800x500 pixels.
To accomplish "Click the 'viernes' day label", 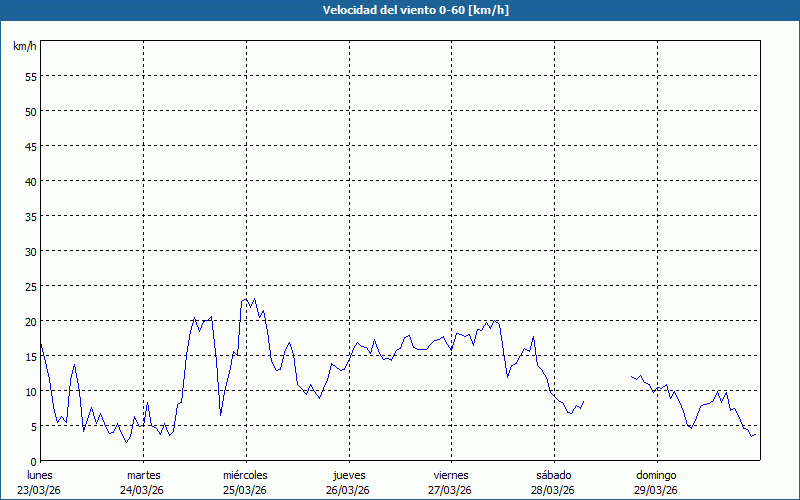I will tap(451, 475).
